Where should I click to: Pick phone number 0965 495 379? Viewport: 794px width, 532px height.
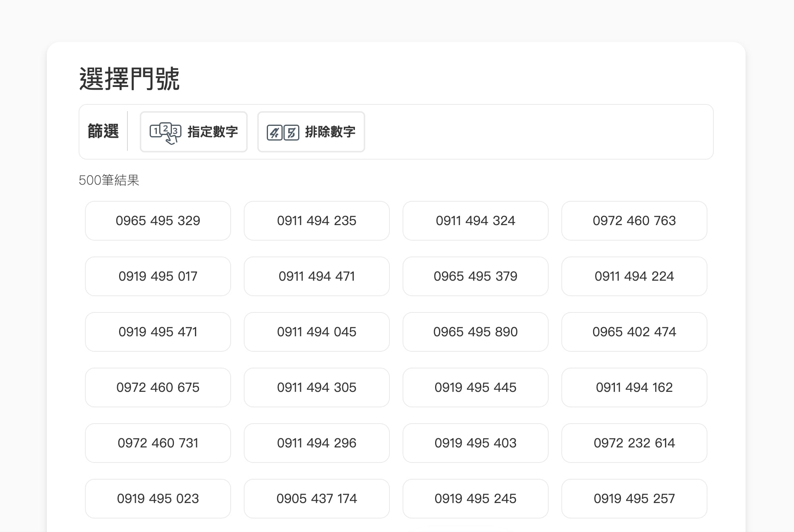pos(476,276)
